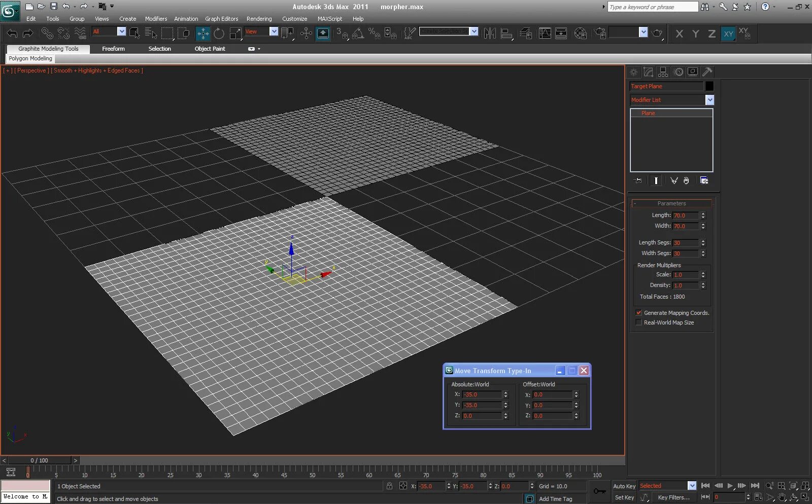
Task: Click the Undo arrow icon
Action: point(12,34)
